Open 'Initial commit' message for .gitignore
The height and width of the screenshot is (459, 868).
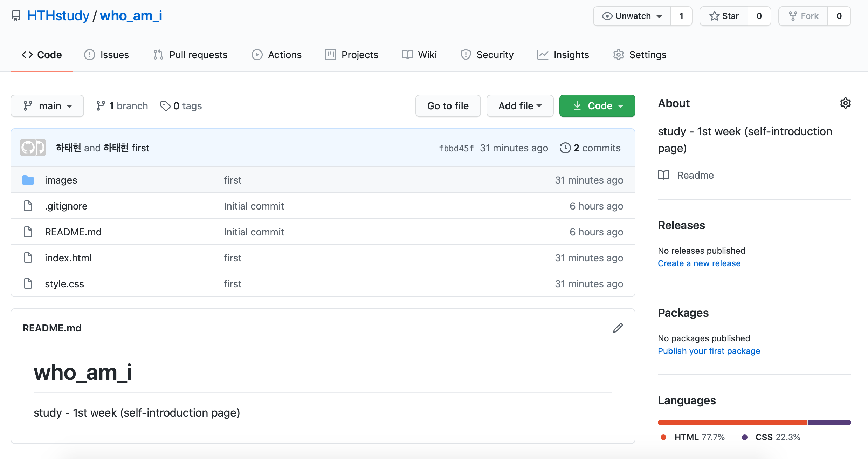pos(254,206)
